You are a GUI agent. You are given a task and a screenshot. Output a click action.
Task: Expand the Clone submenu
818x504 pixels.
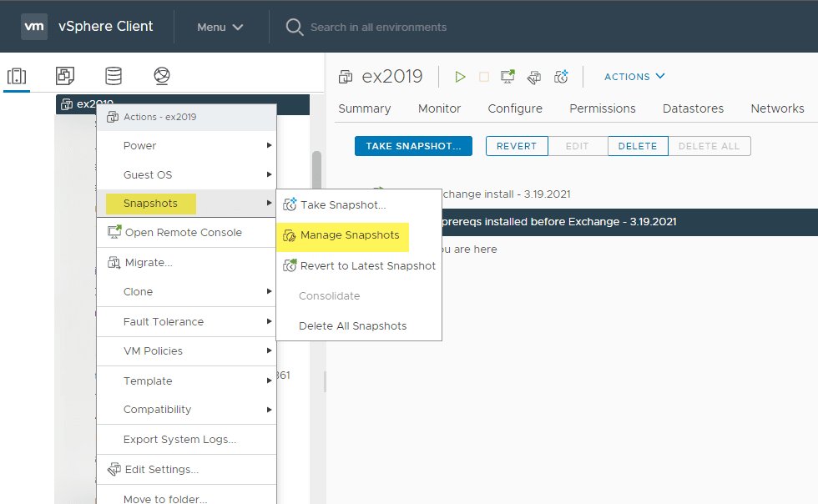click(x=186, y=292)
